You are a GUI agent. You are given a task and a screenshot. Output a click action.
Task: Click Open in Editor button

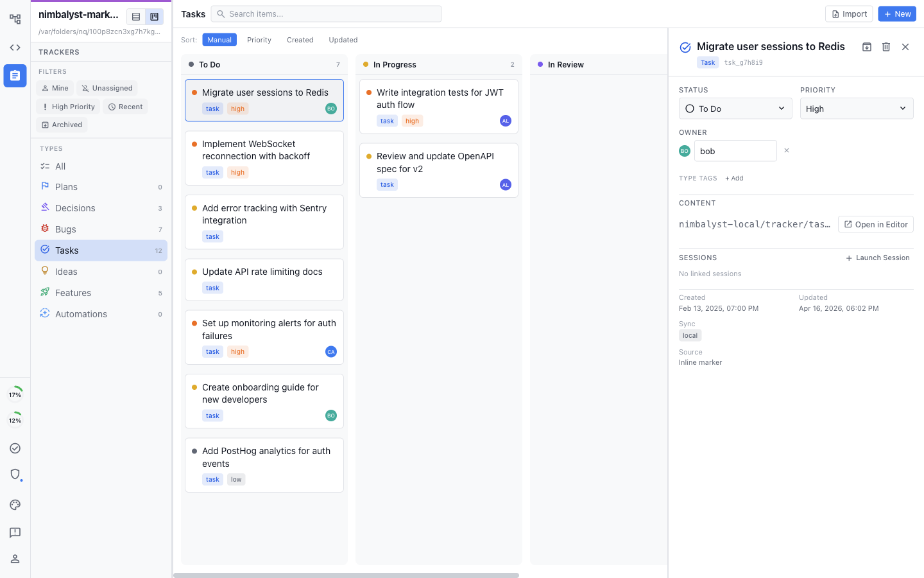[x=876, y=224]
